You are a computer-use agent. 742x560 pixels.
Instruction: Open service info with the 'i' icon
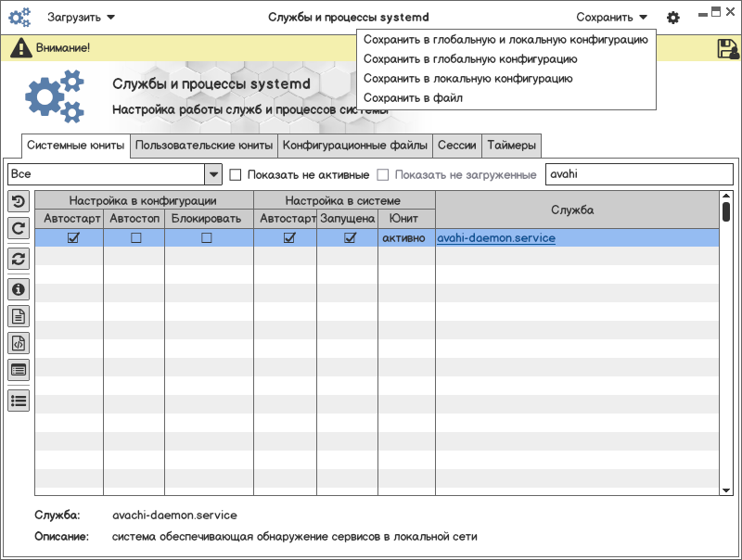tap(19, 289)
